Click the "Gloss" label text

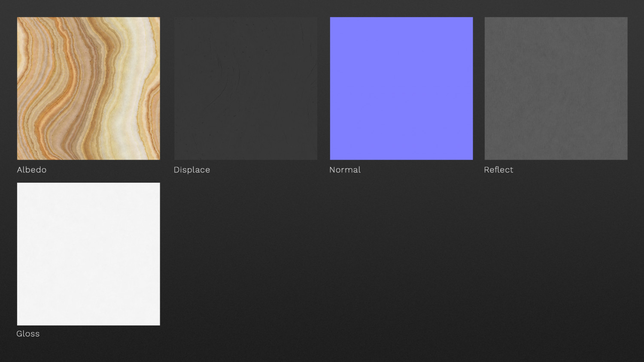28,334
